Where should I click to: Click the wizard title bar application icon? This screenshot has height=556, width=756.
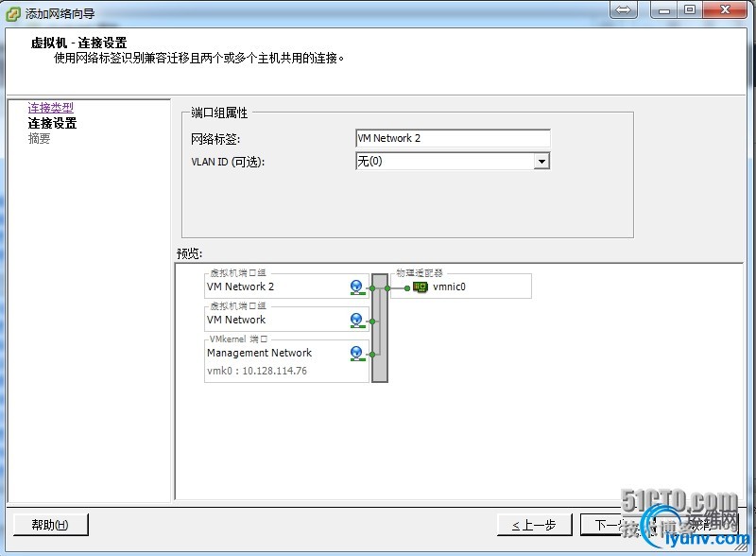13,13
